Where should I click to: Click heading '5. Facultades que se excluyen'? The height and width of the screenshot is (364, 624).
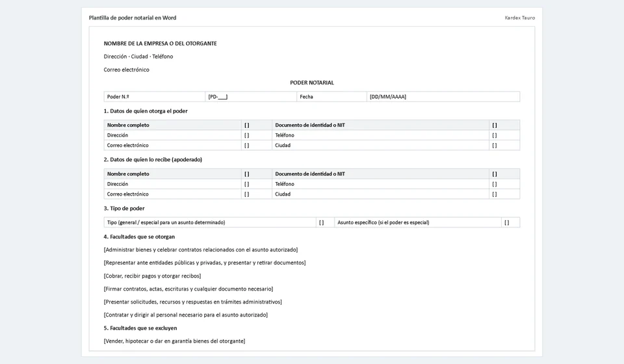[140, 328]
